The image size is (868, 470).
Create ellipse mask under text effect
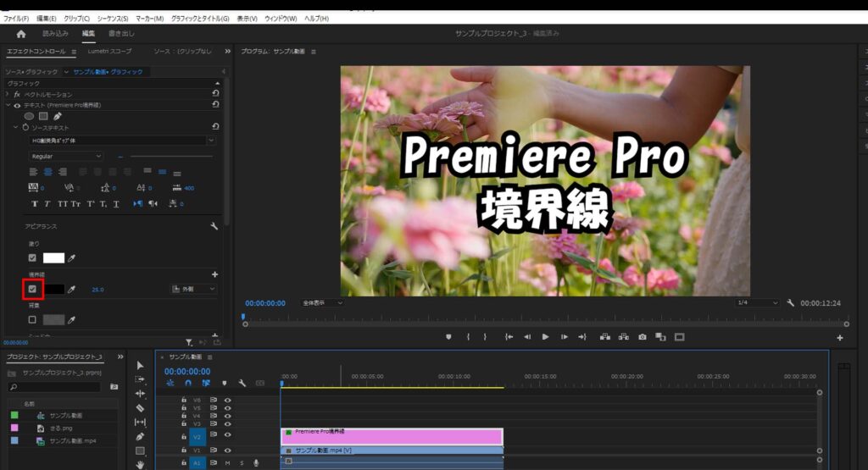coord(29,116)
